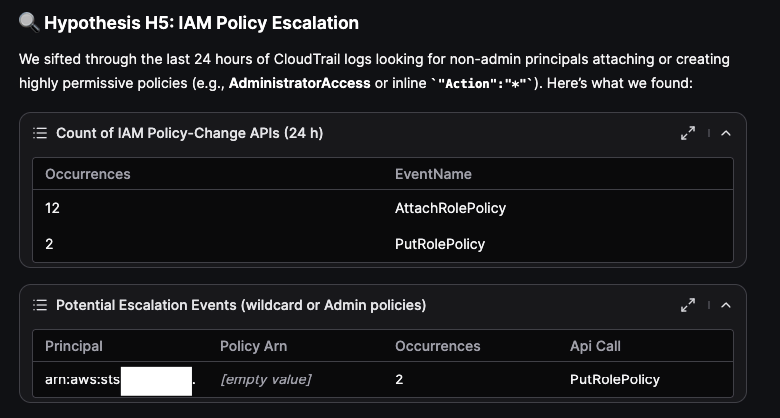Expand Potential Escalation Events panel to fullscreen
This screenshot has width=780, height=418.
(687, 305)
